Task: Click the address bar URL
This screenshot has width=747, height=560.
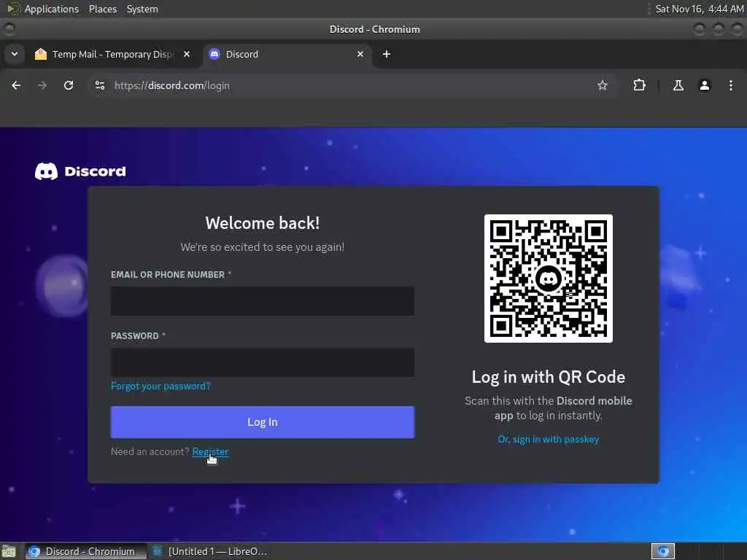Action: [172, 86]
